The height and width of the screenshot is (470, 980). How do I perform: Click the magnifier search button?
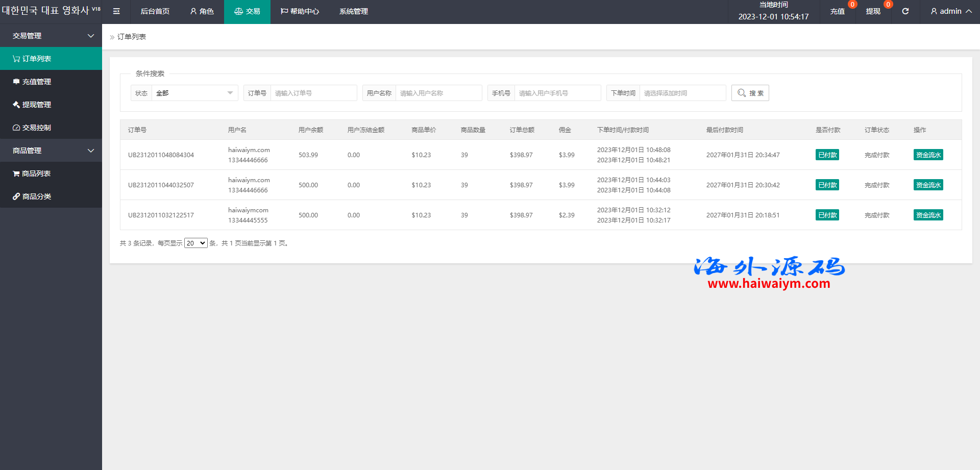[x=750, y=93]
